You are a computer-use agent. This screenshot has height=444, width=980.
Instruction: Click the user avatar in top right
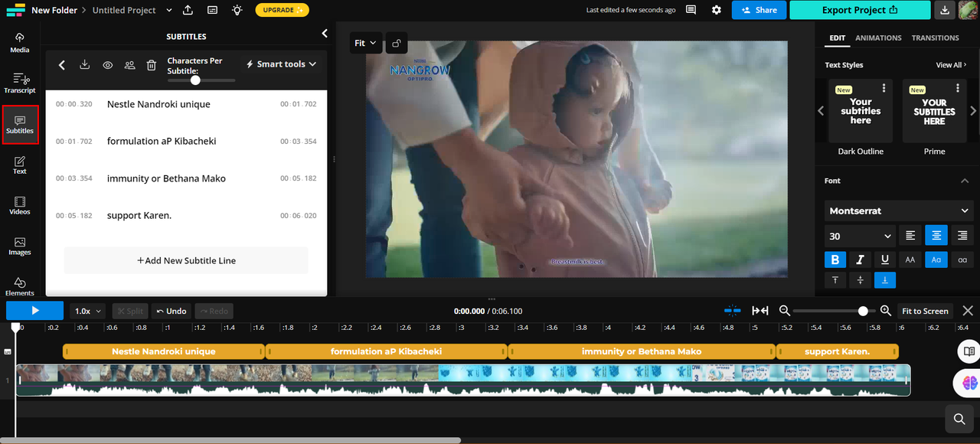(x=968, y=10)
